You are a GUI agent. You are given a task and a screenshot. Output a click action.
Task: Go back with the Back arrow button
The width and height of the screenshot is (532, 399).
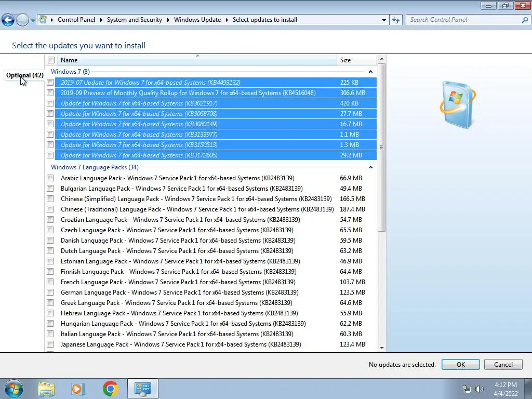tap(8, 20)
